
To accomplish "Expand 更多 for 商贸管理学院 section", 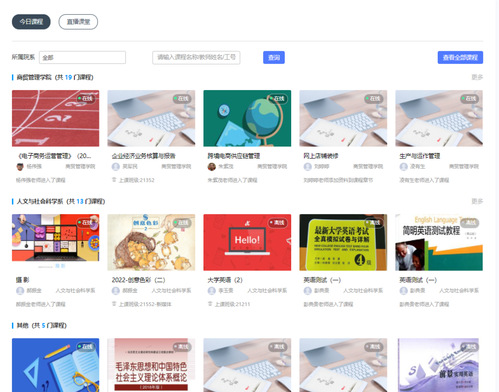I will [477, 77].
